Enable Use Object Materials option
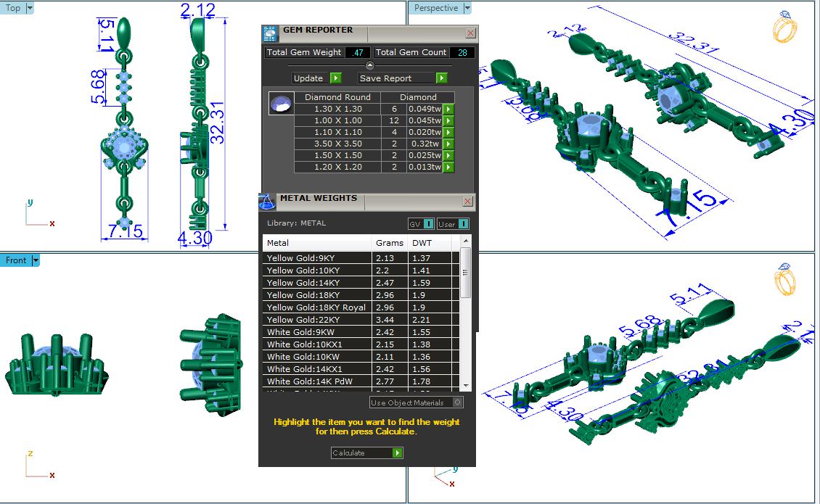 click(457, 402)
